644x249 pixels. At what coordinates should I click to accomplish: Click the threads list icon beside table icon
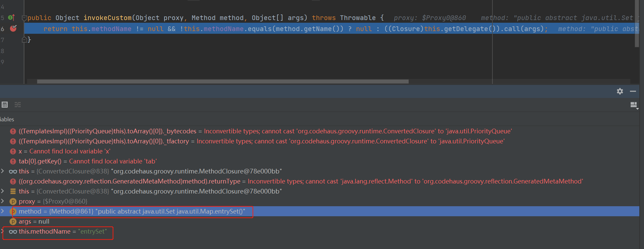tap(18, 105)
